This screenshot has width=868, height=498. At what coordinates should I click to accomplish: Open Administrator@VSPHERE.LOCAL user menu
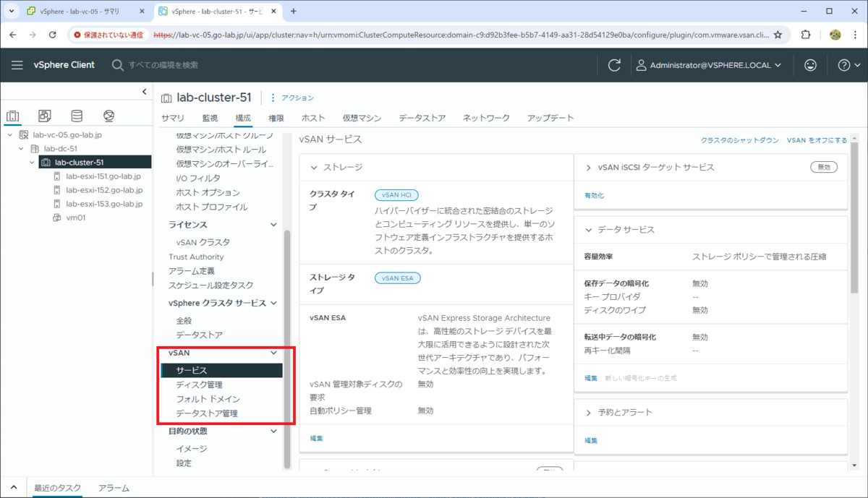(x=709, y=65)
